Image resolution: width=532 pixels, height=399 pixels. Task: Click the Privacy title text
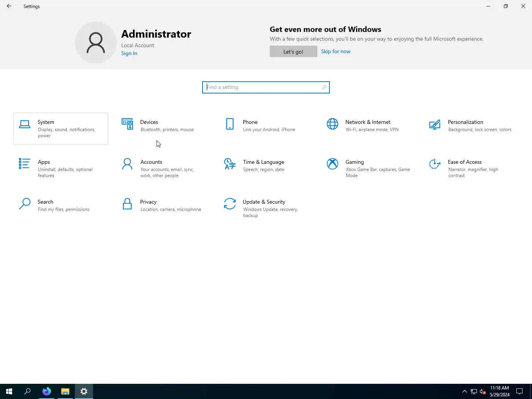click(x=148, y=202)
